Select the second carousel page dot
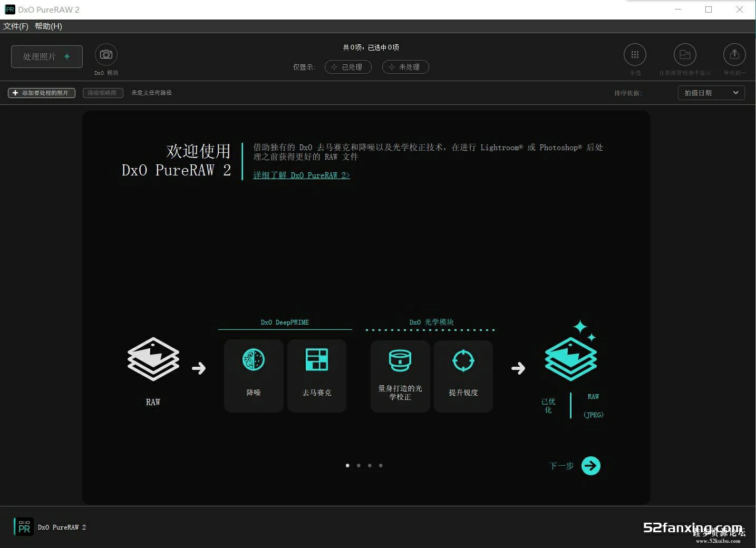The height and width of the screenshot is (548, 756). coord(358,465)
